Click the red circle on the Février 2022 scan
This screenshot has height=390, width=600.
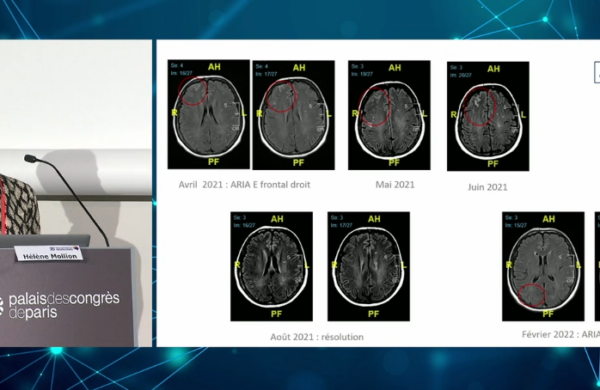[x=532, y=295]
